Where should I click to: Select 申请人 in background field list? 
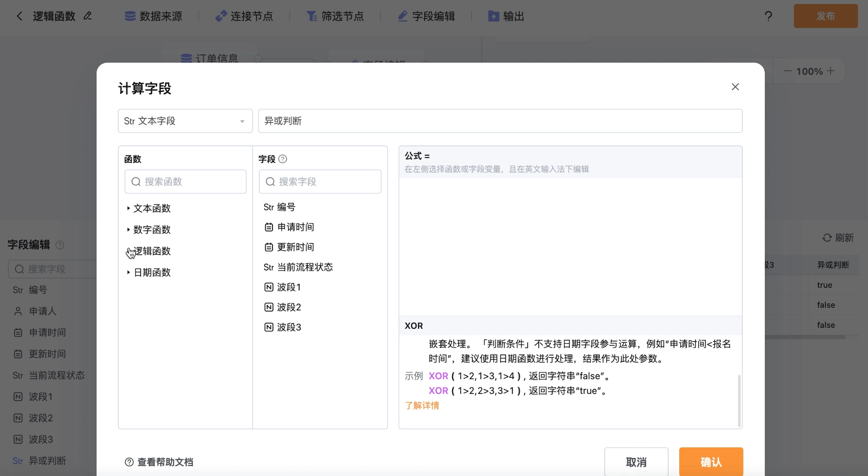35,311
